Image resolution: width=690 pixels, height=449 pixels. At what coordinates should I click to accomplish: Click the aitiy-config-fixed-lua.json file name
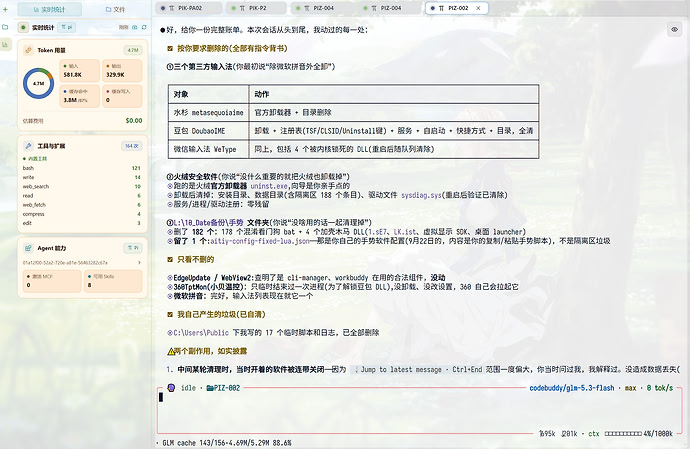tap(260, 241)
